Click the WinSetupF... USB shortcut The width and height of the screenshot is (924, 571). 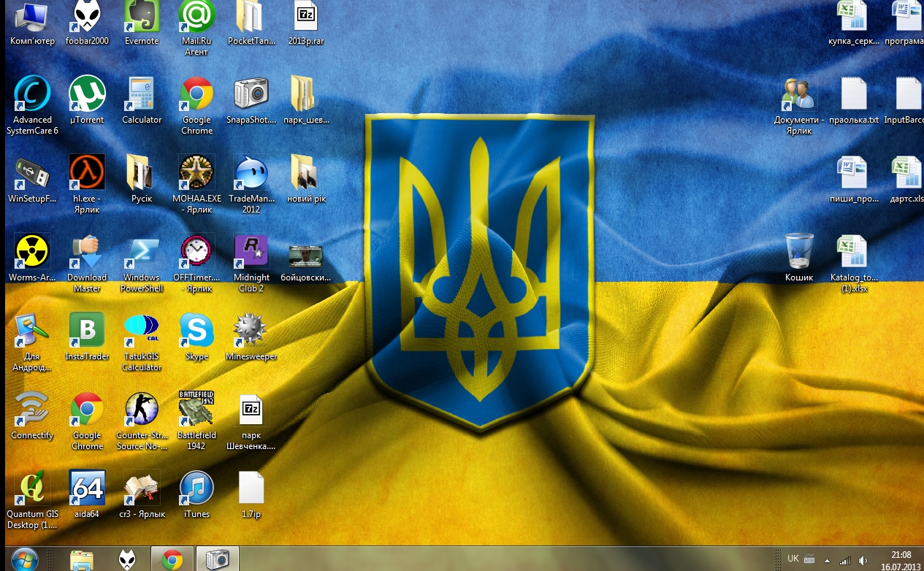(32, 179)
